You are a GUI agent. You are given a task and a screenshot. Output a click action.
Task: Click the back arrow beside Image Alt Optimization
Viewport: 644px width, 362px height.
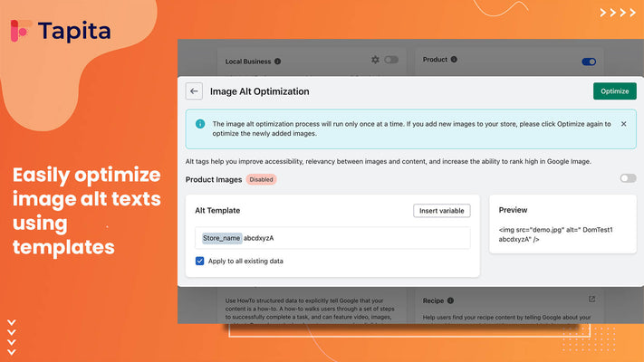click(x=194, y=91)
